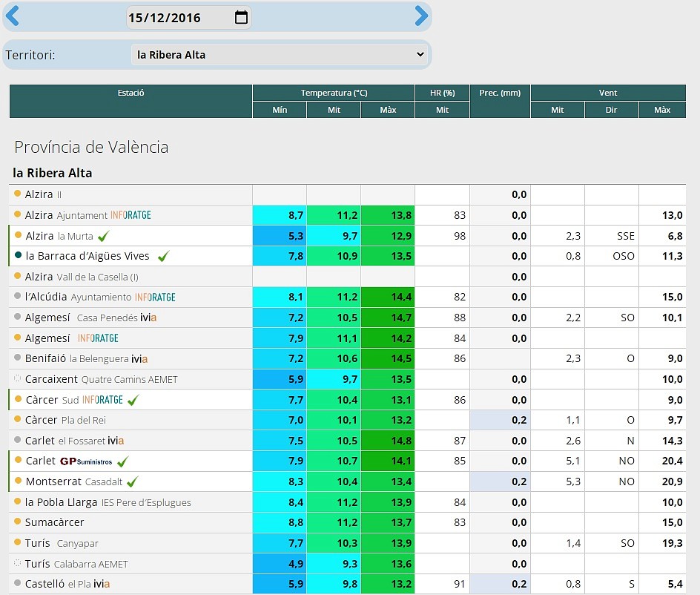The image size is (700, 595).
Task: Open station Turís Canyapar
Action: point(62,543)
